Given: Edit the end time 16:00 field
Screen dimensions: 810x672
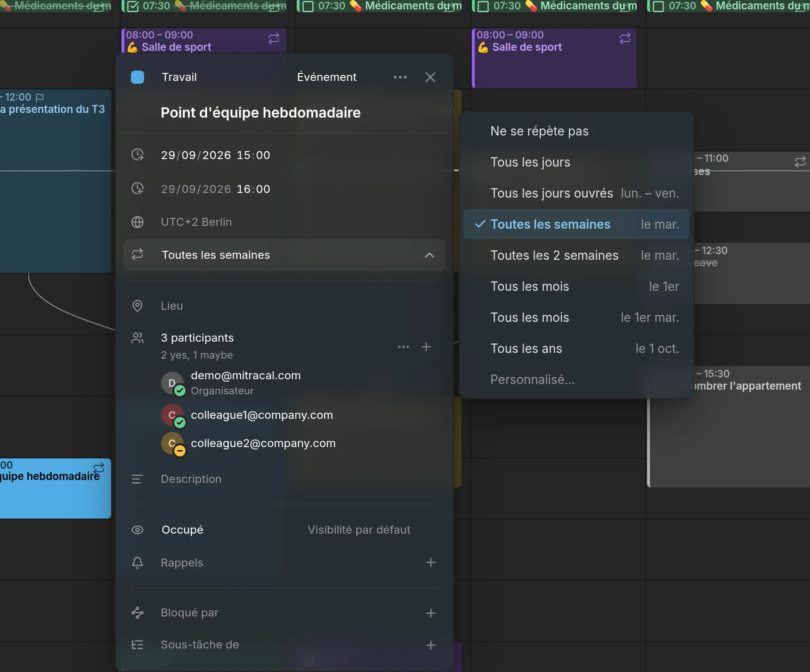Looking at the screenshot, I should pyautogui.click(x=253, y=189).
